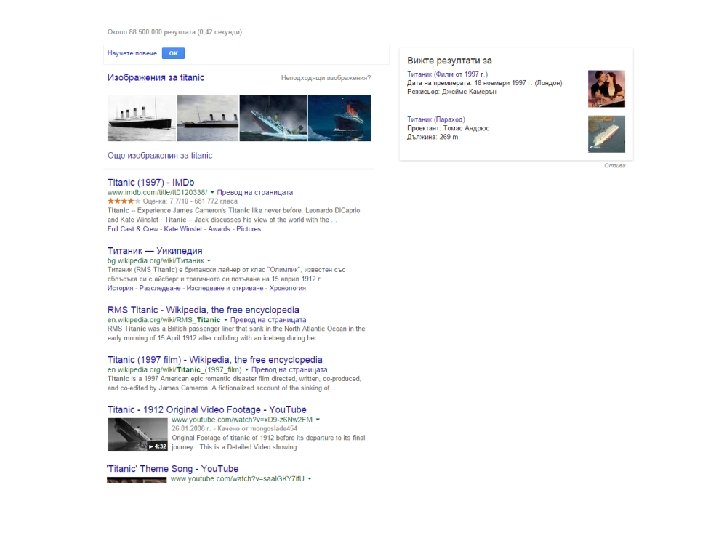Image resolution: width=720 pixels, height=540 pixels.
Task: Open the sinking Titanic painting thumbnail
Action: point(273,118)
